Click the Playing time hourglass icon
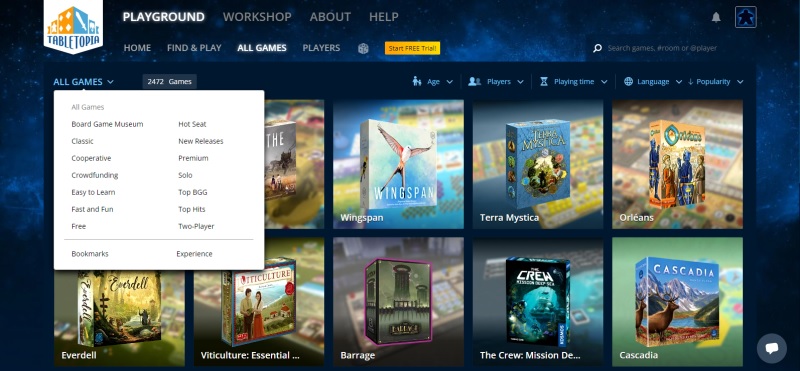This screenshot has width=800, height=371. (543, 81)
